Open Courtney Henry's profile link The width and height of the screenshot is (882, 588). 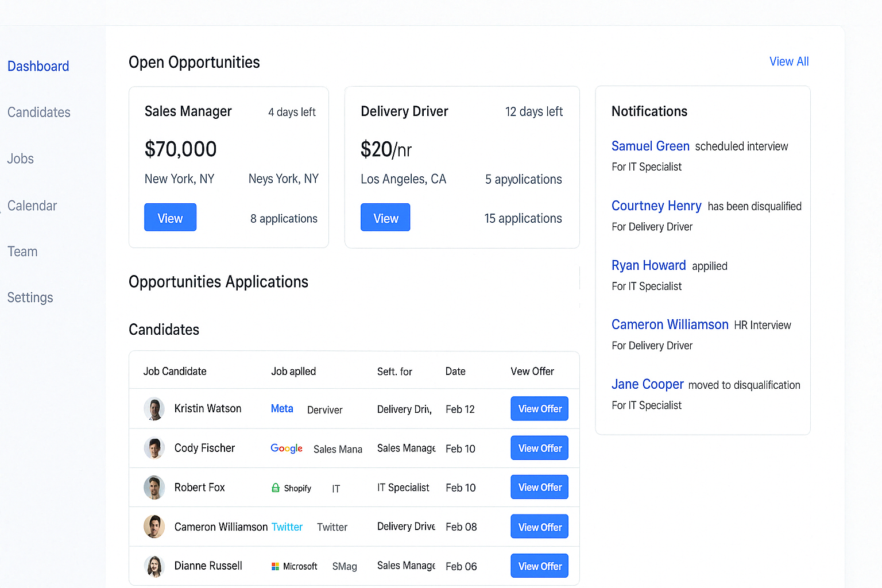tap(656, 206)
